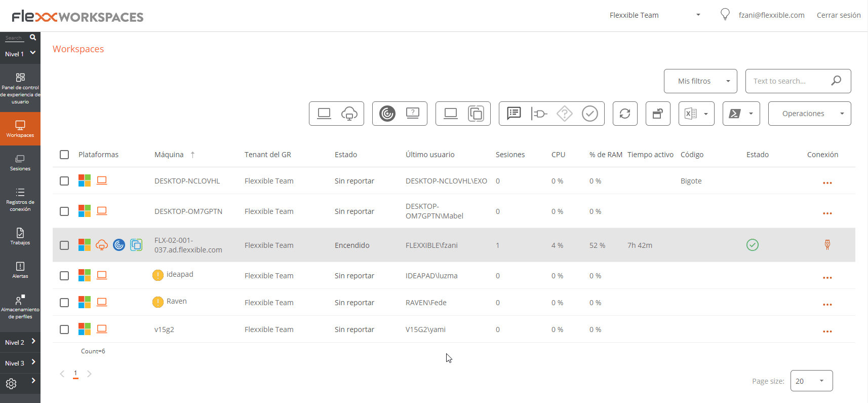Open the three-dots menu for v15g2
Image resolution: width=868 pixels, height=403 pixels.
coord(827,331)
